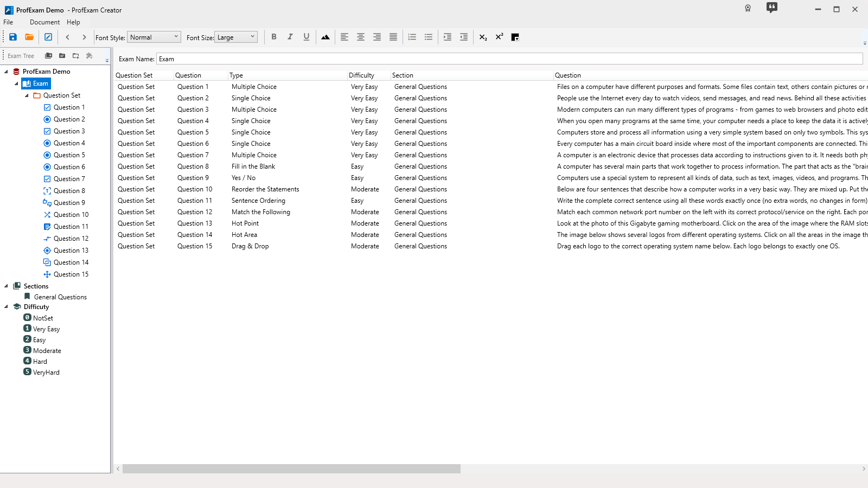
Task: Toggle italic formatting
Action: [290, 37]
